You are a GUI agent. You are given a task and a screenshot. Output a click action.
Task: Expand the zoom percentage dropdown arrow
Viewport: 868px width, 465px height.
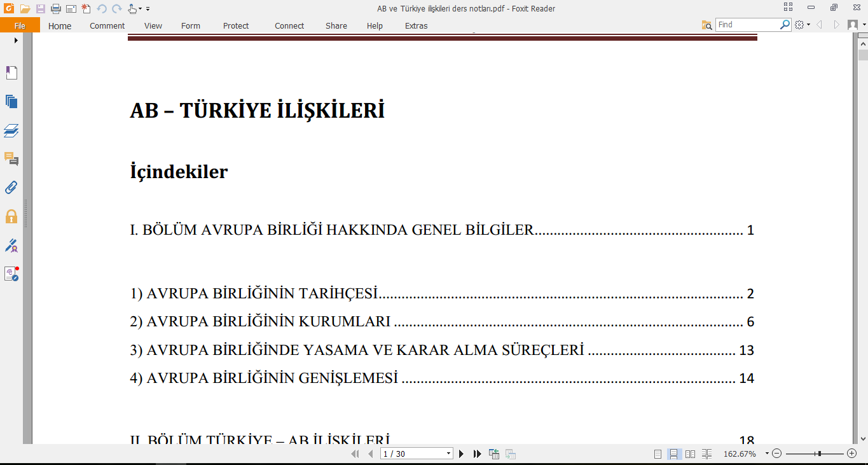pyautogui.click(x=767, y=454)
